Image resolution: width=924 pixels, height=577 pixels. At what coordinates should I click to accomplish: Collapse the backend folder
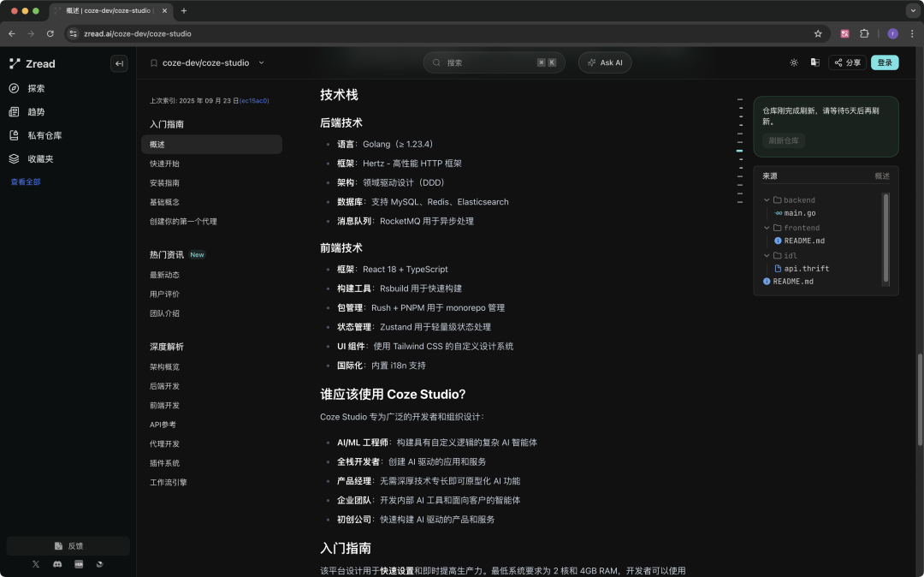pyautogui.click(x=767, y=200)
